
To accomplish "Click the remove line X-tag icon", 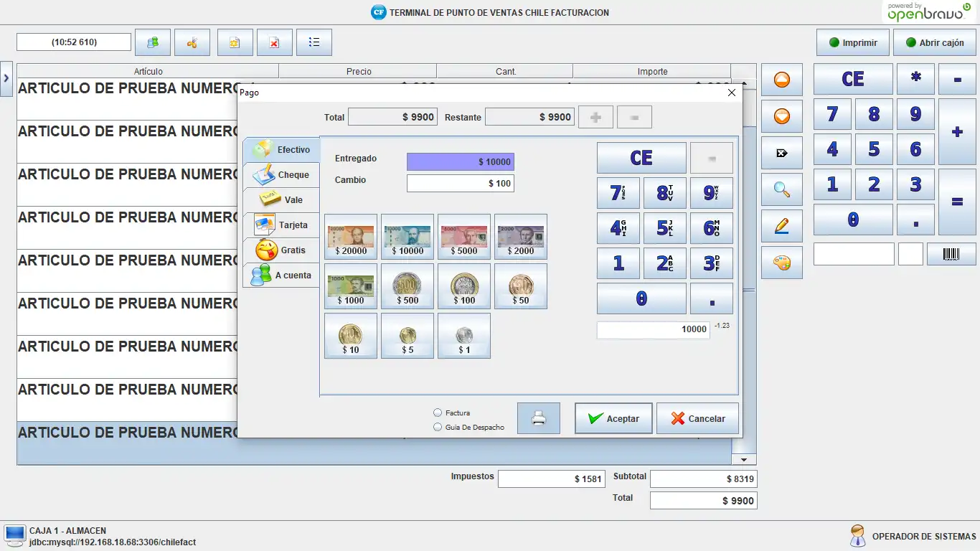I will coord(782,153).
